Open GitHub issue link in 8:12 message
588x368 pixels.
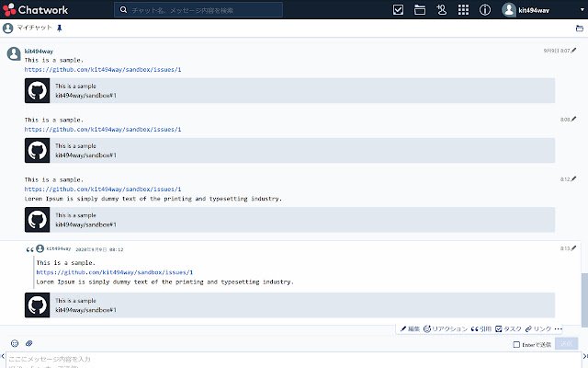103,190
